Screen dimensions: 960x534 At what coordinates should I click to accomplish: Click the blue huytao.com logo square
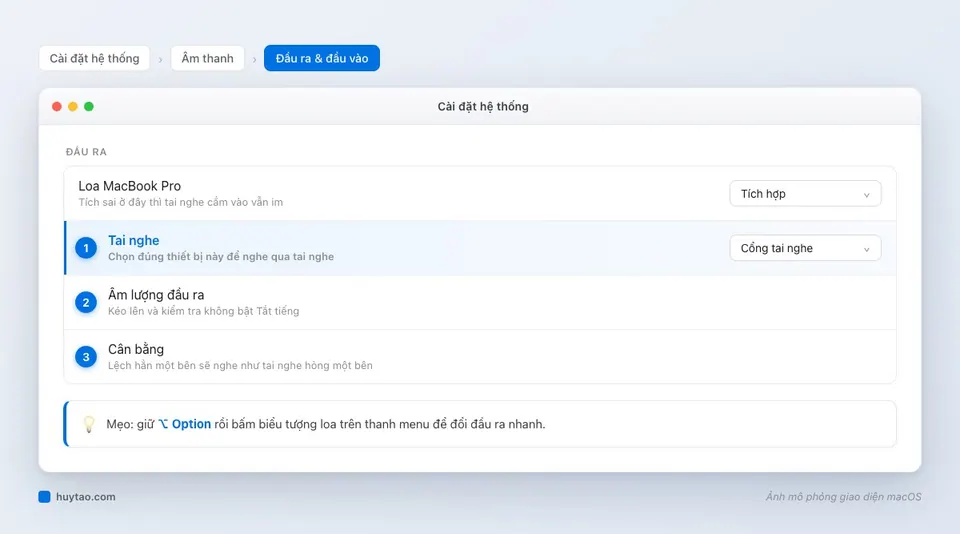(44, 497)
